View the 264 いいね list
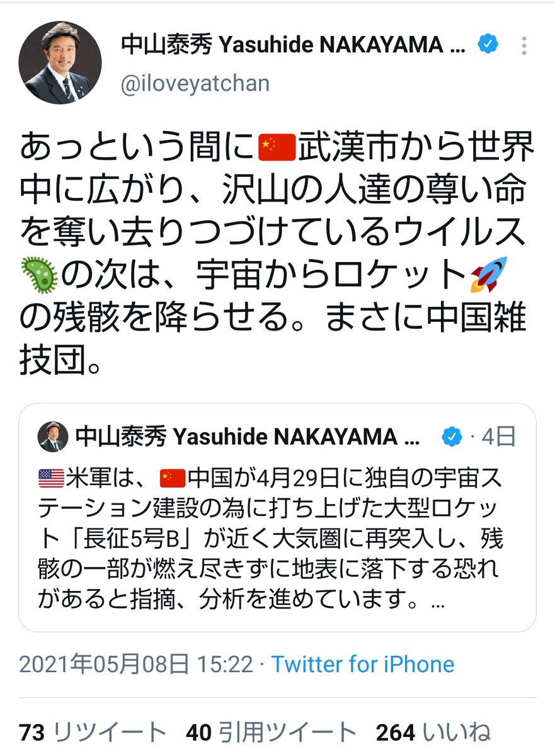 coord(433,733)
